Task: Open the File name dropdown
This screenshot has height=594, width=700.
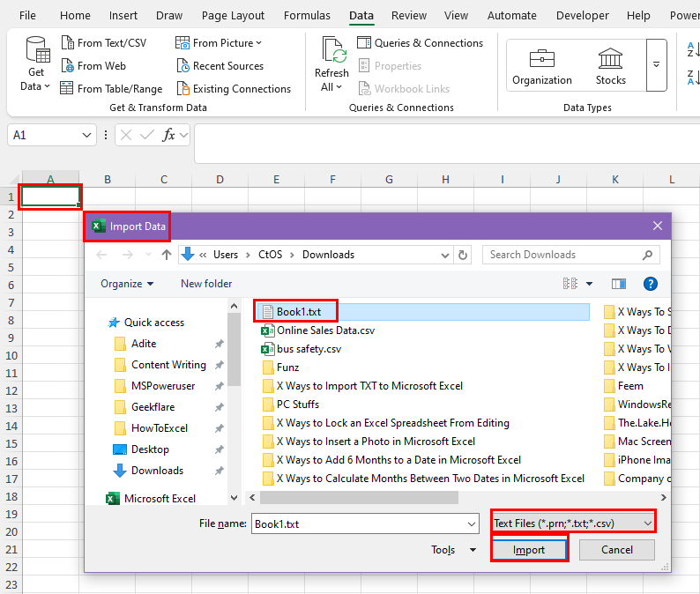Action: pyautogui.click(x=472, y=523)
